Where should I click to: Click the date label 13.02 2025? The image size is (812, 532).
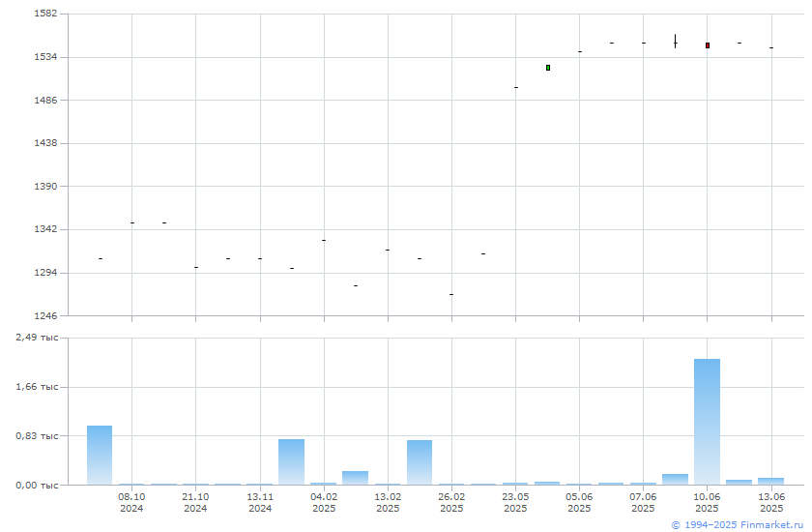point(388,502)
